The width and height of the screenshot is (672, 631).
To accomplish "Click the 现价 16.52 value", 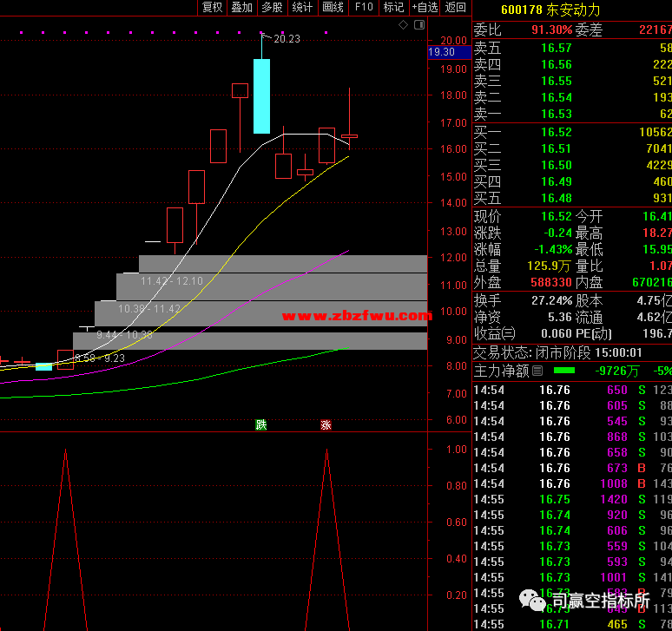I will point(557,216).
